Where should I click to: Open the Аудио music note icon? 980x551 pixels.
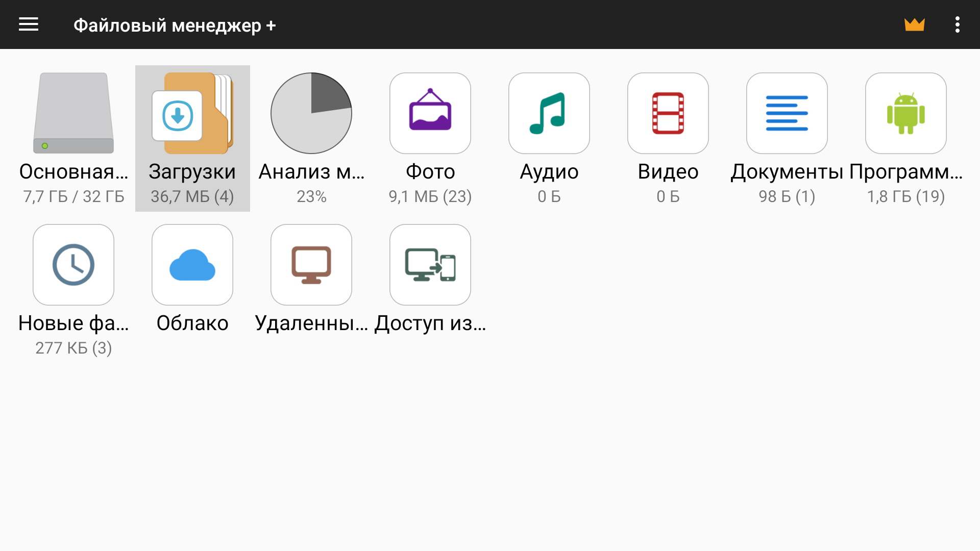[x=549, y=113]
